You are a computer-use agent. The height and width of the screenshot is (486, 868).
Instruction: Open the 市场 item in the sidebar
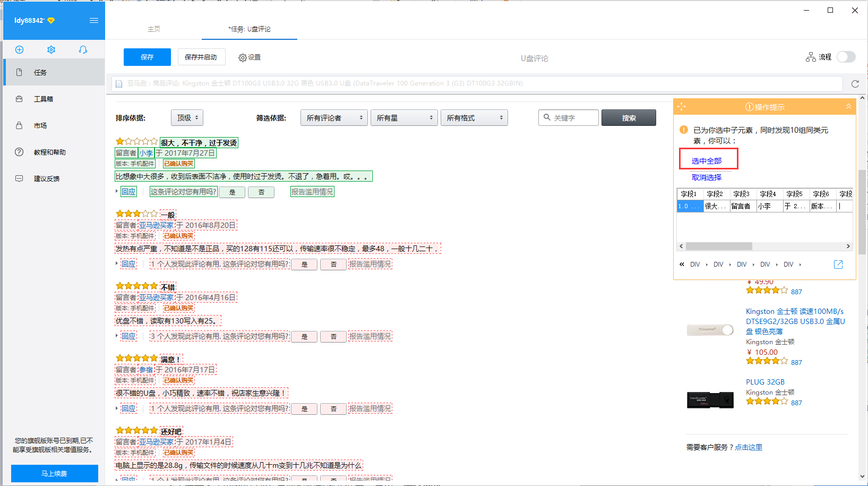click(54, 125)
